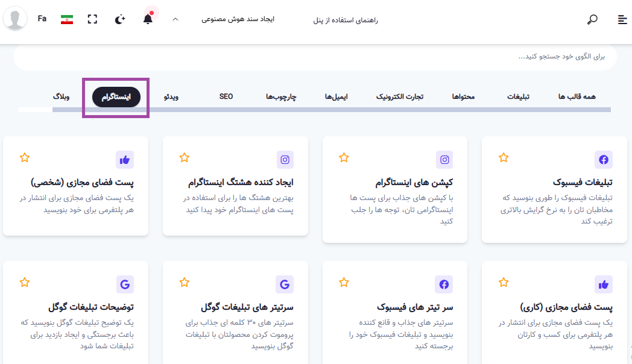
Task: Toggle fullscreen mode icon
Action: tap(92, 19)
